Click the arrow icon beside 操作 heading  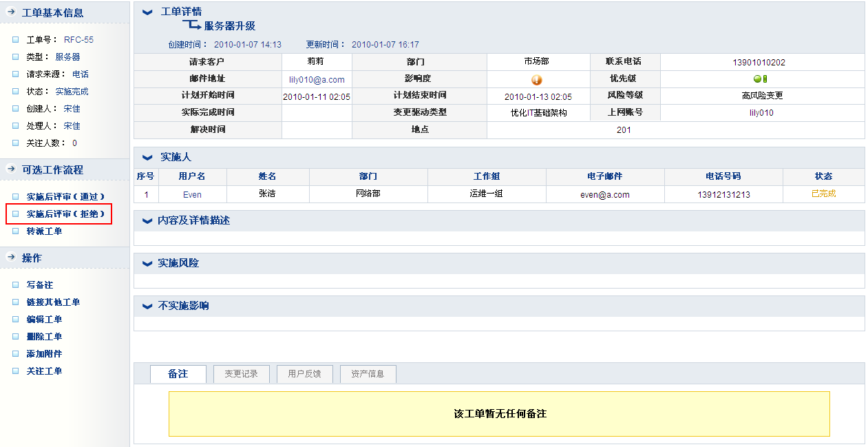(11, 258)
